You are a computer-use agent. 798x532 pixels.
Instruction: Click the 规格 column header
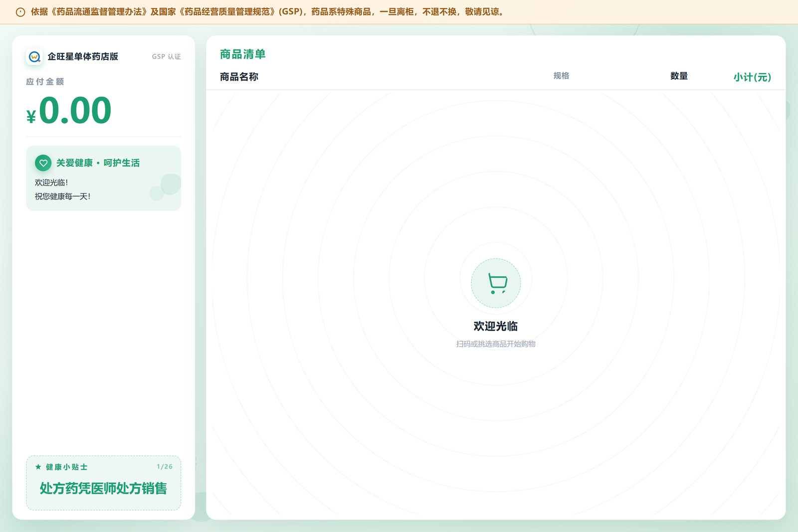(561, 76)
